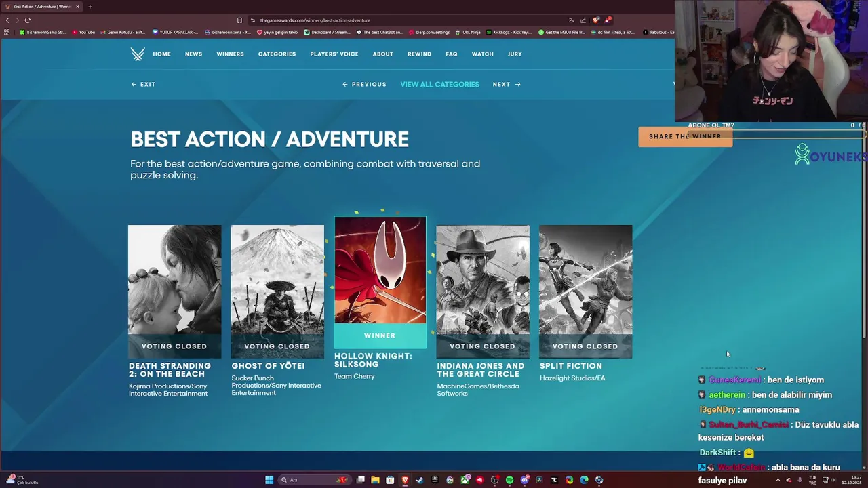Open BishamonnSama bookmark

43,32
